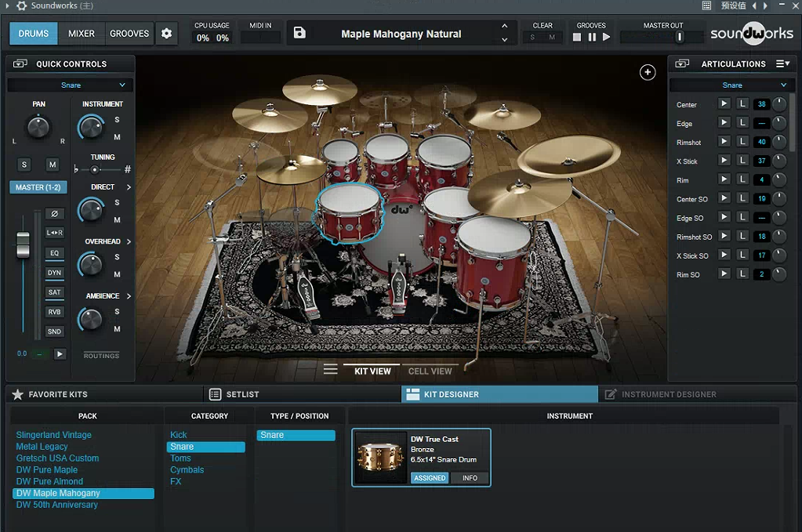The image size is (802, 532).
Task: Open the Articulations Snare dropdown
Action: (732, 85)
